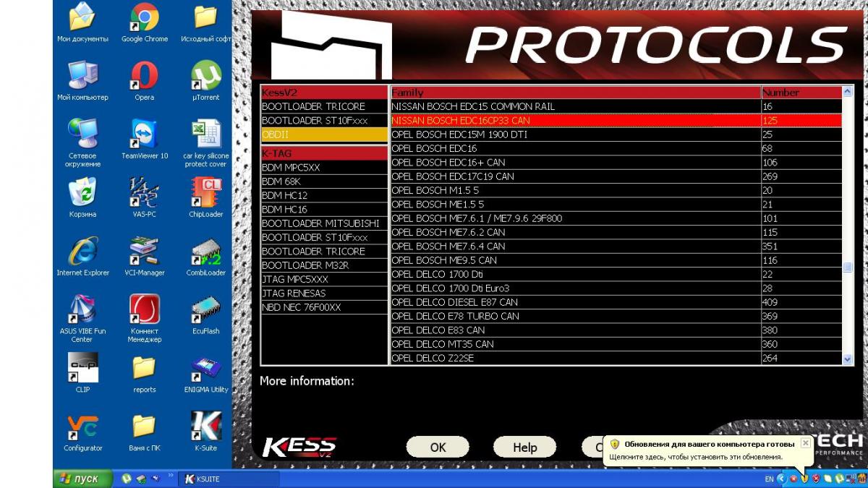This screenshot has height=488, width=868.
Task: Select OPEL DELCO Z22SE row
Action: click(616, 358)
